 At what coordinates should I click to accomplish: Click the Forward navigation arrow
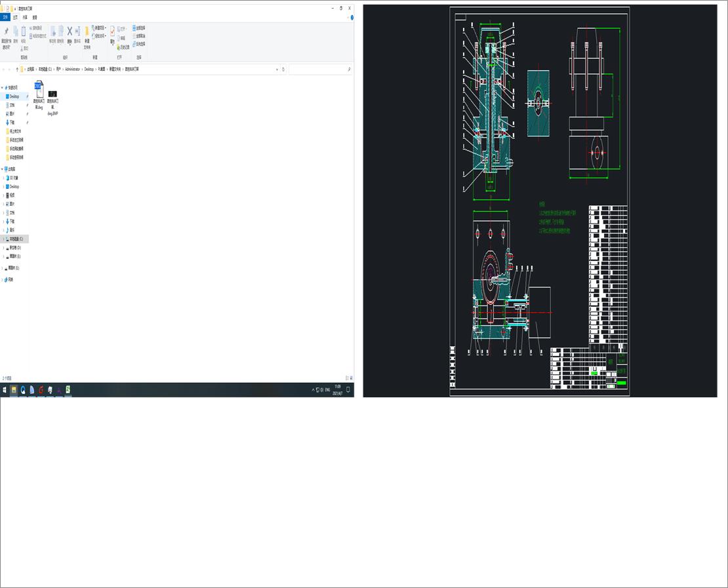coord(9,69)
